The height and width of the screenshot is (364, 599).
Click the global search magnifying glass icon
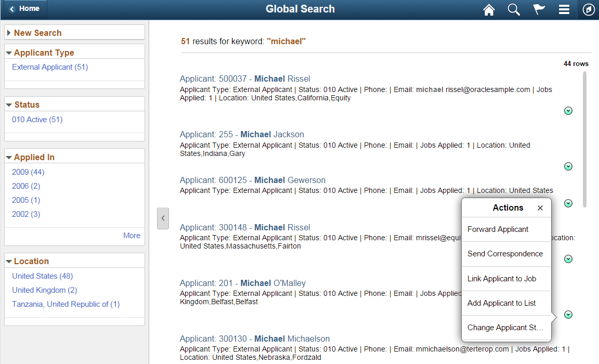514,9
